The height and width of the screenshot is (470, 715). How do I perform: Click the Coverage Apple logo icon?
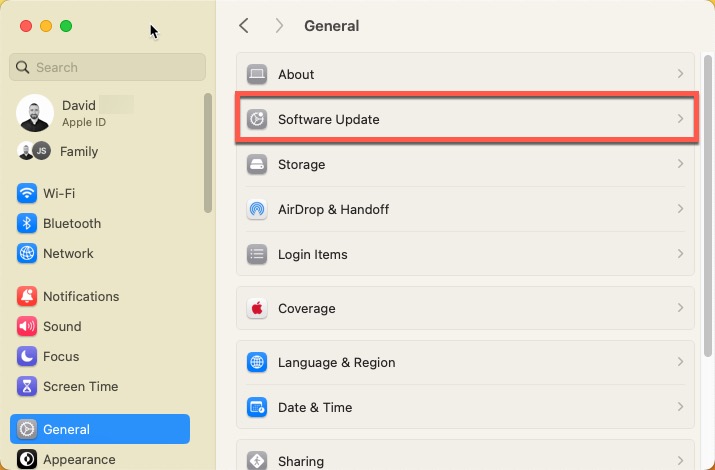coord(257,308)
